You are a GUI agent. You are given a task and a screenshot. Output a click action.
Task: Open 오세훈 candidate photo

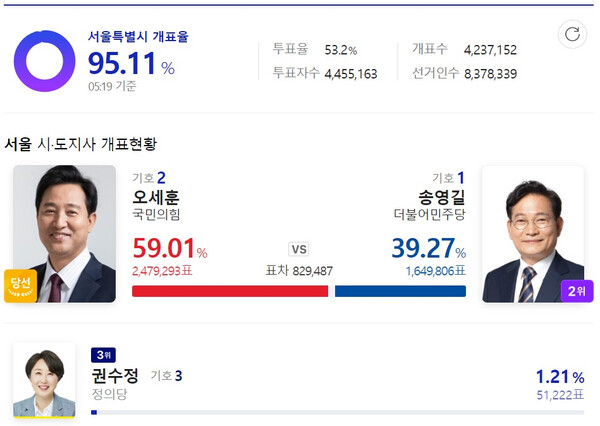pos(65,232)
